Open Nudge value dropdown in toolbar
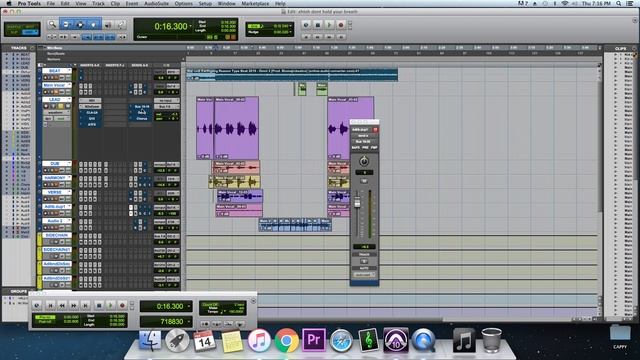640x360 pixels. 290,32
